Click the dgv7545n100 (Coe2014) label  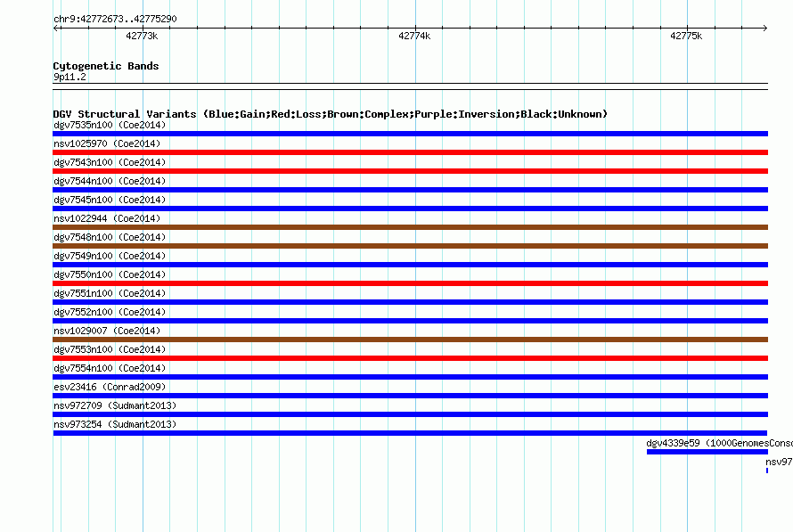110,200
